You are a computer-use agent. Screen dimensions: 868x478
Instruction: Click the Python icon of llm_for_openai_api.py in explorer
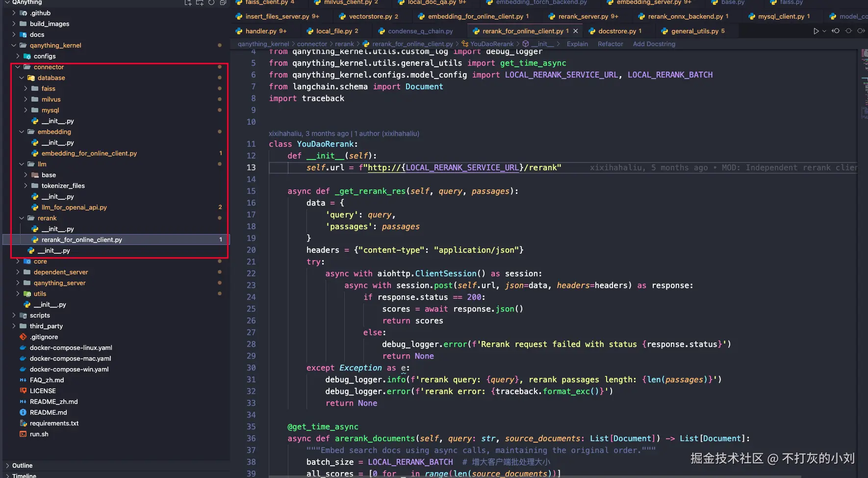point(35,208)
